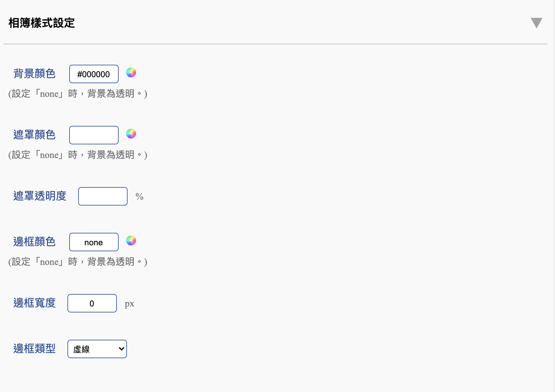Click the 邊框類型 label
The image size is (555, 392).
[34, 349]
